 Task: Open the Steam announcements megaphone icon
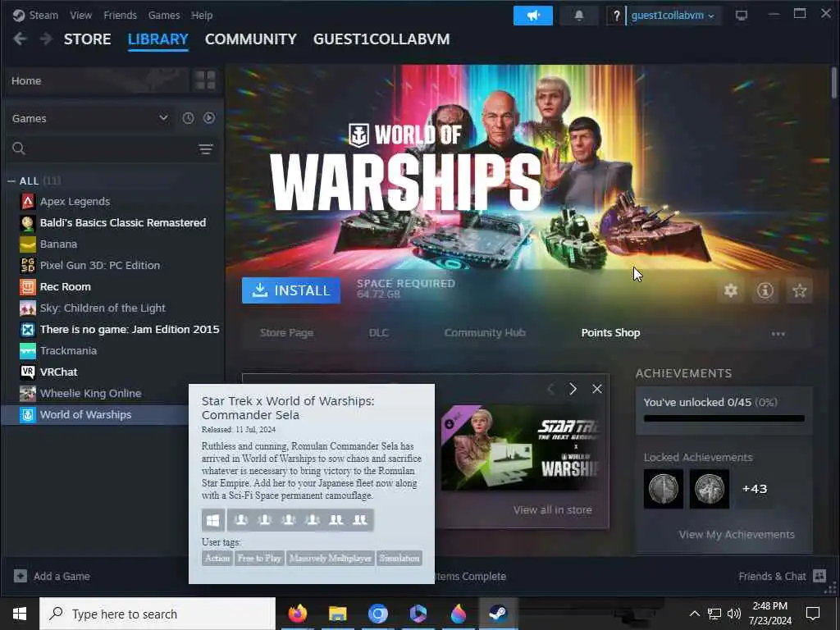tap(533, 16)
